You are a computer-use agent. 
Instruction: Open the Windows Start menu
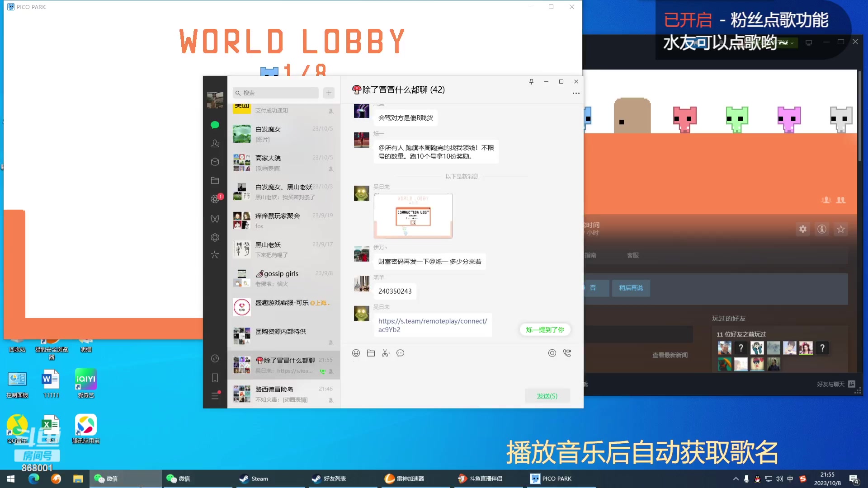coord(11,479)
